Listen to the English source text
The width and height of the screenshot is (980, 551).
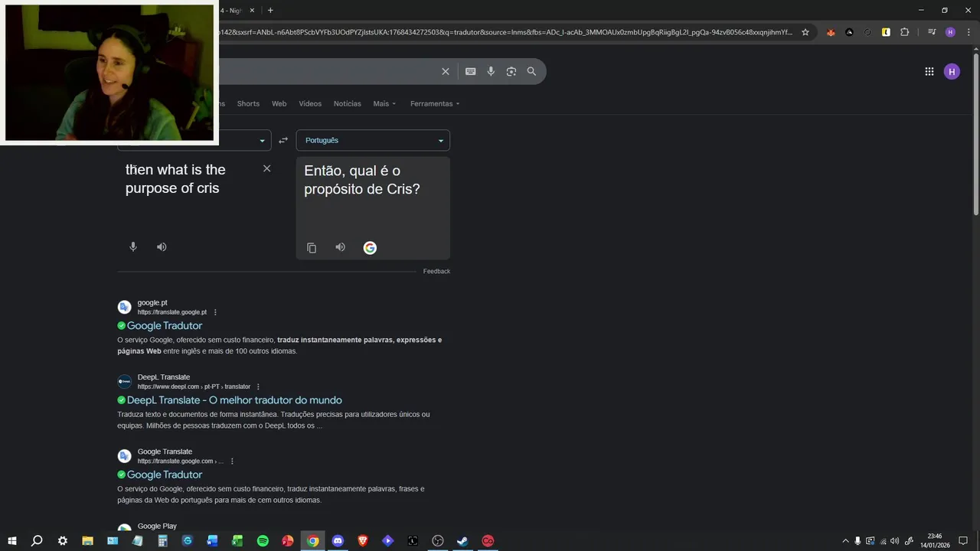pyautogui.click(x=162, y=246)
